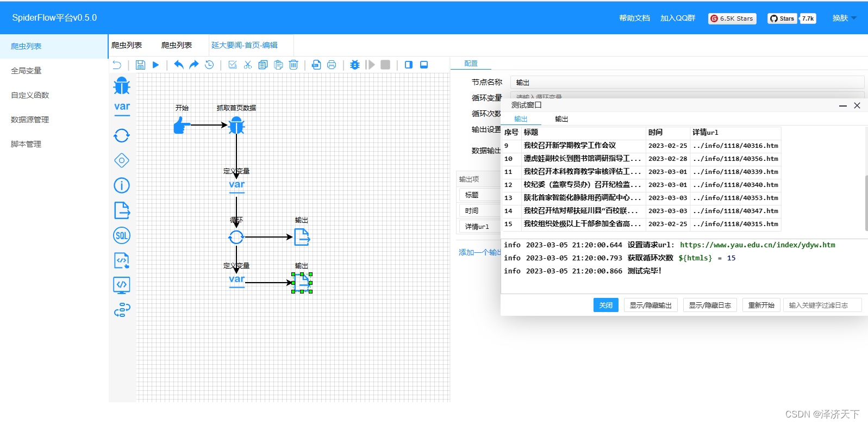The width and height of the screenshot is (868, 424).
Task: Click 显示/隐藏输出 button
Action: pos(651,305)
